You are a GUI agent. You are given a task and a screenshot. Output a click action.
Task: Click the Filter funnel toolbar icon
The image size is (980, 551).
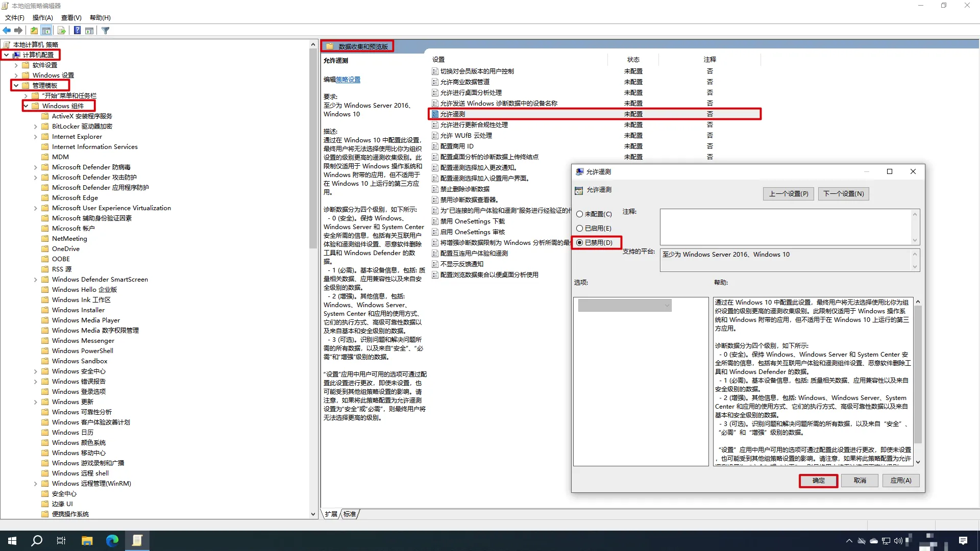click(x=106, y=31)
